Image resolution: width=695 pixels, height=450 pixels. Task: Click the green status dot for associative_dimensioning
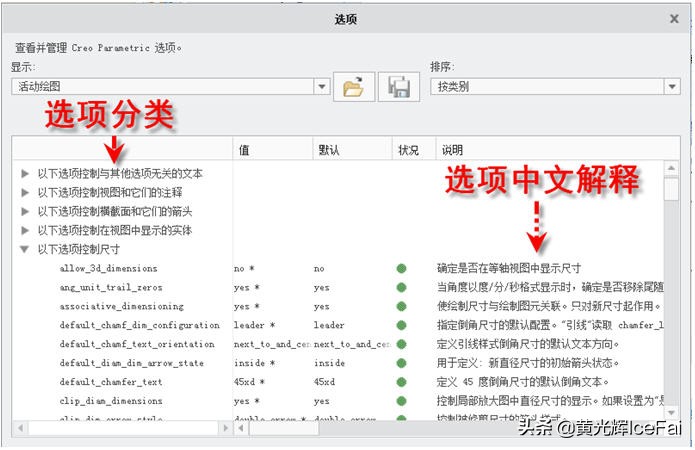[402, 306]
